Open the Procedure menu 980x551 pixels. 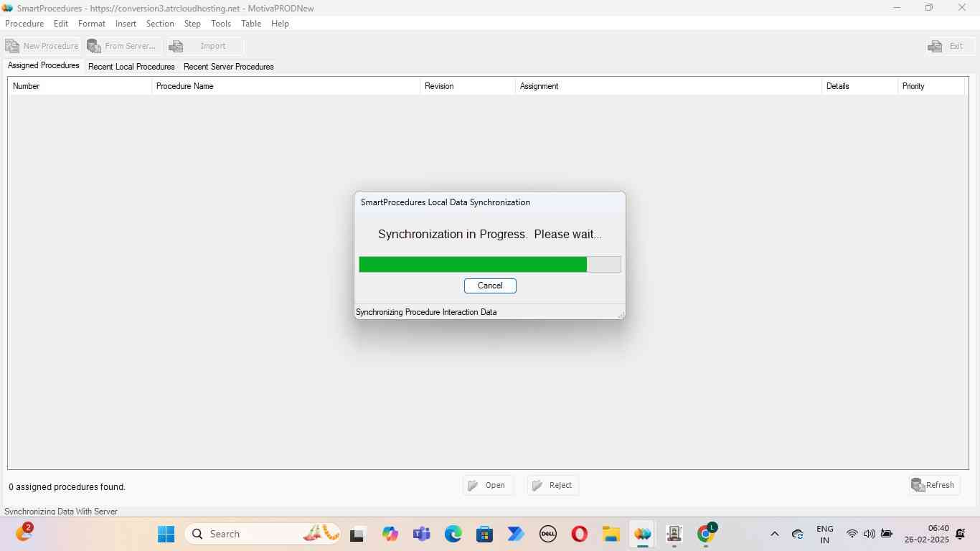coord(24,24)
